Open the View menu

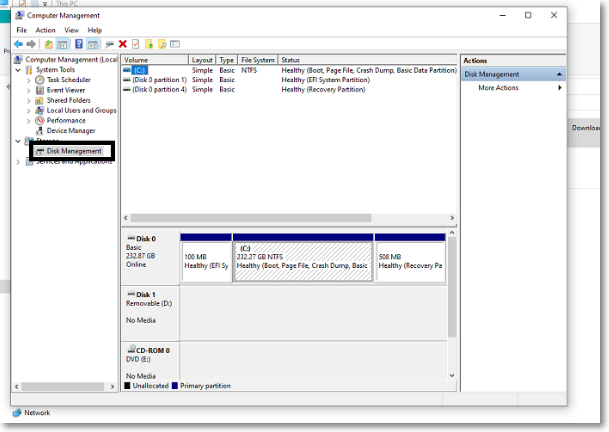click(x=71, y=30)
